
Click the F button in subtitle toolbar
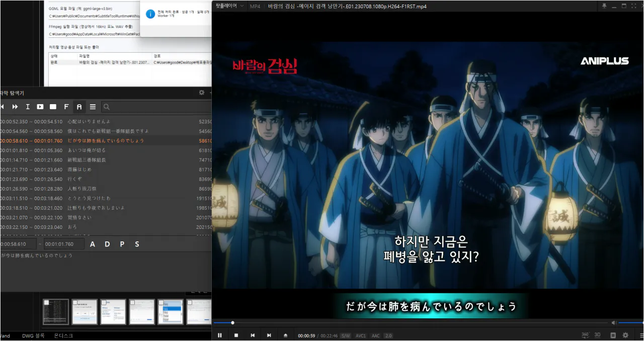(x=66, y=107)
